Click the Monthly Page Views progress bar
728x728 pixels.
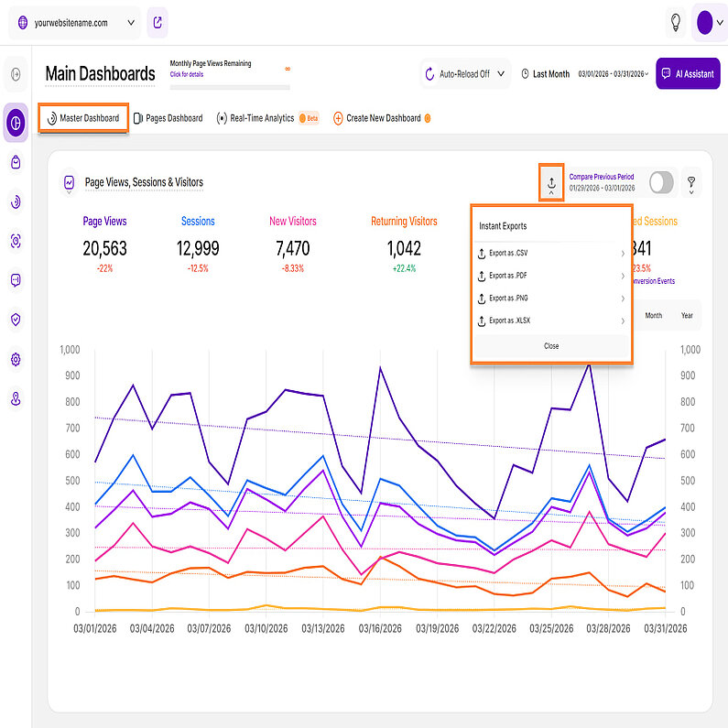[x=230, y=87]
